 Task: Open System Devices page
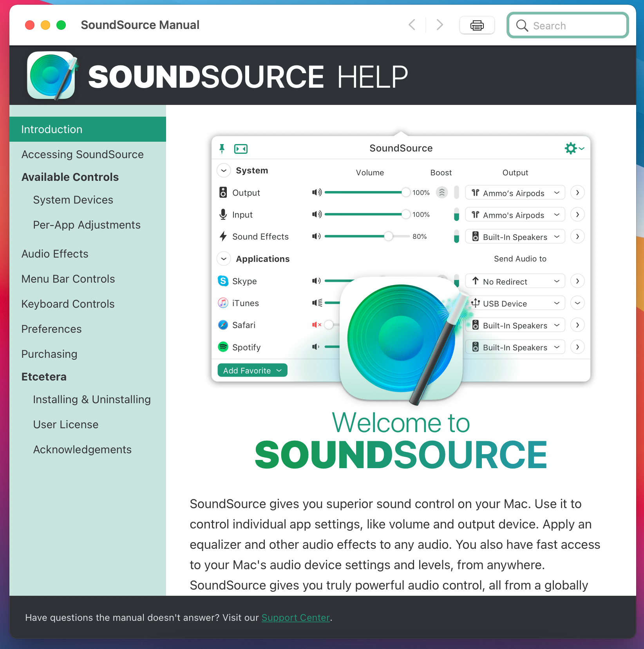[73, 200]
